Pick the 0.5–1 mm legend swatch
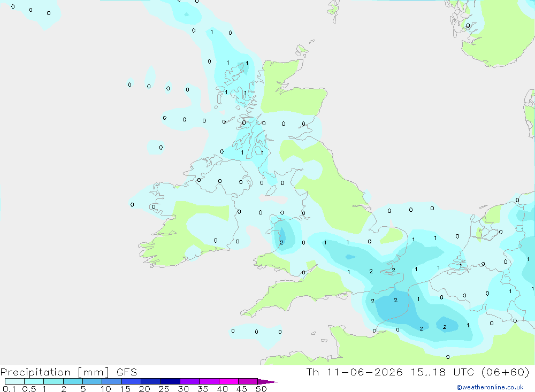 pos(34,381)
